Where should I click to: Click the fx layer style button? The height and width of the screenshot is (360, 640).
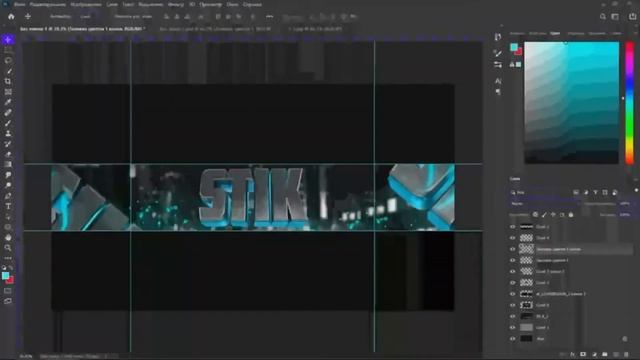click(x=573, y=354)
